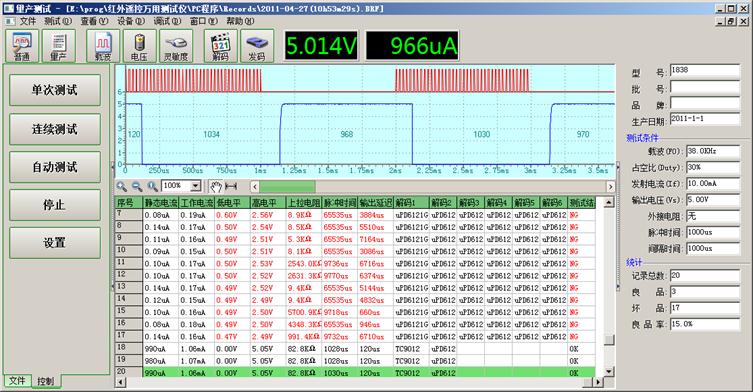This screenshot has width=753, height=392.
Task: Click the 5.014V voltage display
Action: pyautogui.click(x=321, y=46)
